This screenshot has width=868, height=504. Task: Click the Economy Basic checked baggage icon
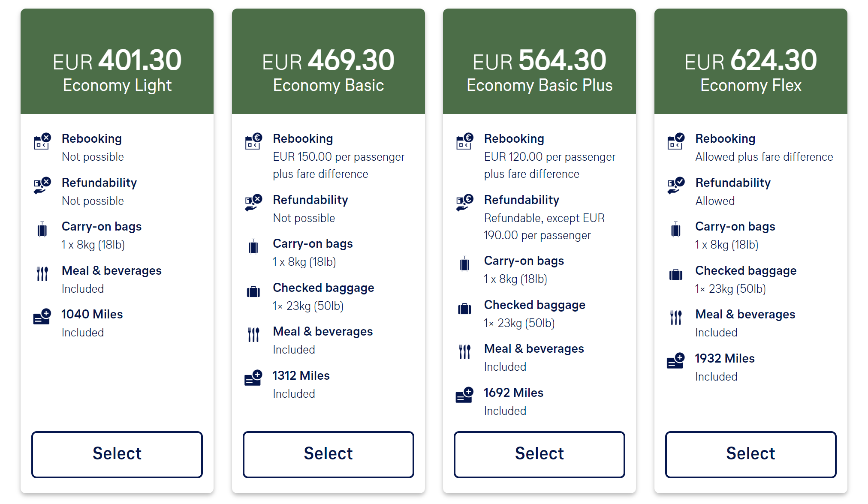(253, 291)
